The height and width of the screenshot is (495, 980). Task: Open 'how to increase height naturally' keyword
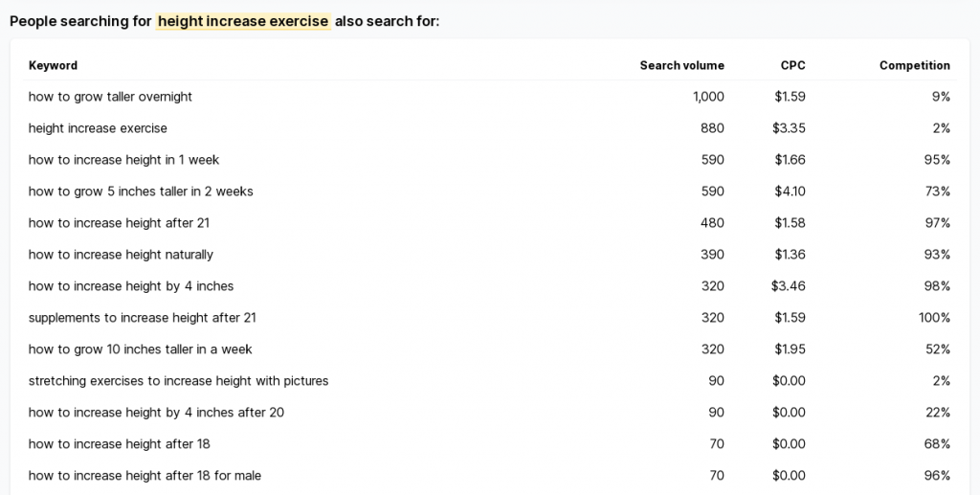121,255
